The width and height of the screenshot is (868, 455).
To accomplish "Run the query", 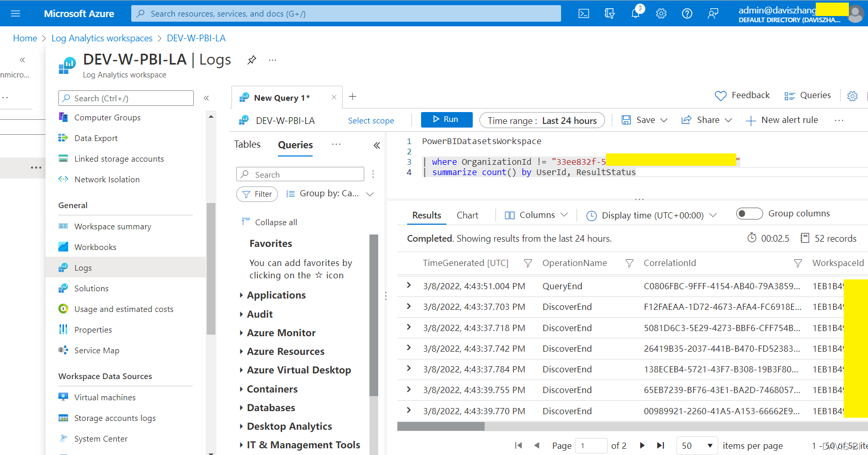I will pyautogui.click(x=446, y=119).
